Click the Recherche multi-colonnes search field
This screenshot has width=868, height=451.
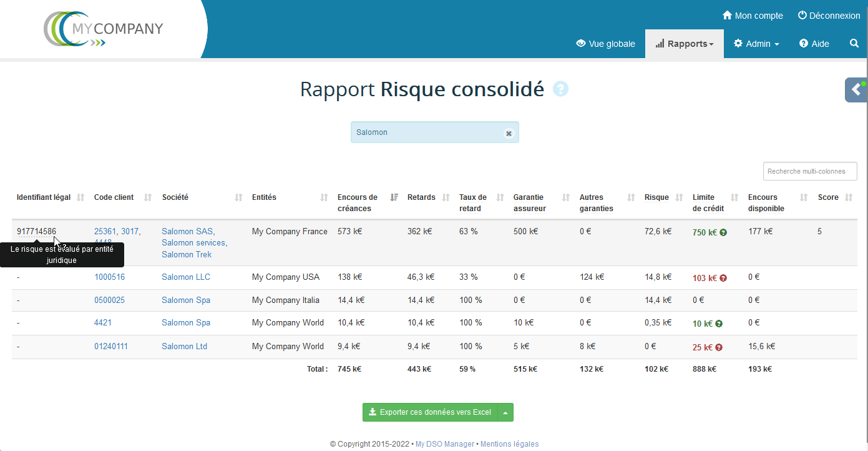point(809,171)
